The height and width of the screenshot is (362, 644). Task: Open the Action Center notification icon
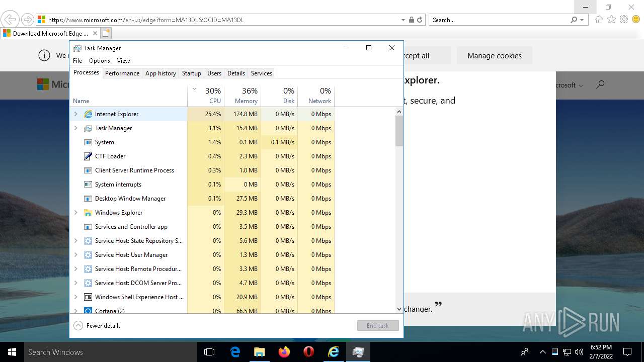click(627, 352)
